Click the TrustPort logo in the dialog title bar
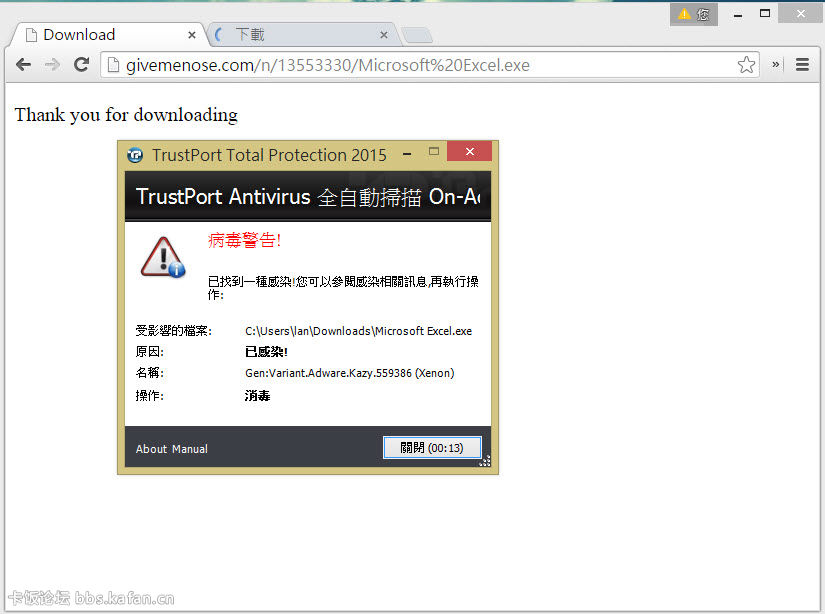This screenshot has height=614, width=825. [135, 155]
